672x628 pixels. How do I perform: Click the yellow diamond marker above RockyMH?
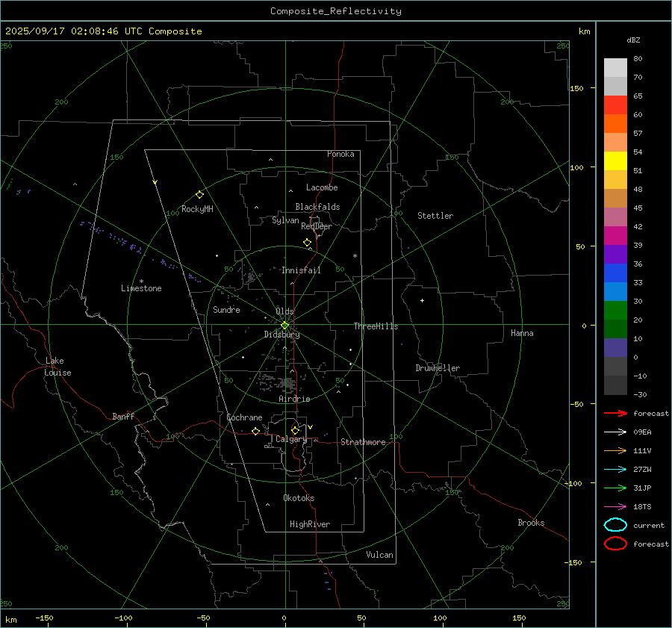pyautogui.click(x=199, y=194)
